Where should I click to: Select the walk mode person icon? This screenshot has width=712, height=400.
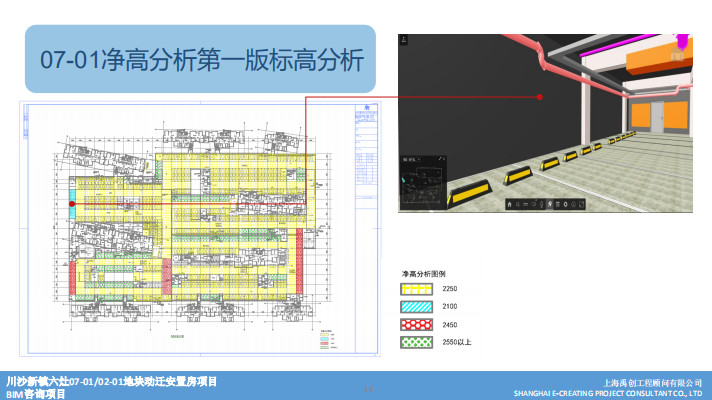[x=549, y=204]
